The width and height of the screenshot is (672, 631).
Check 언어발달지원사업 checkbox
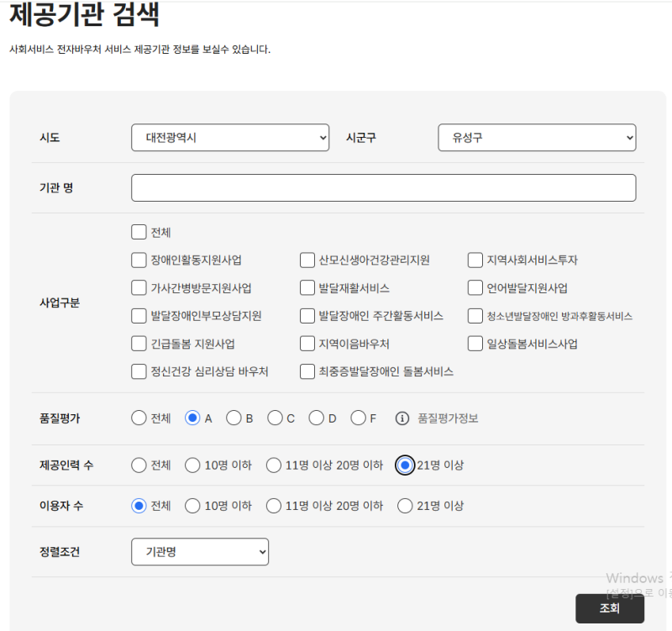click(x=475, y=287)
